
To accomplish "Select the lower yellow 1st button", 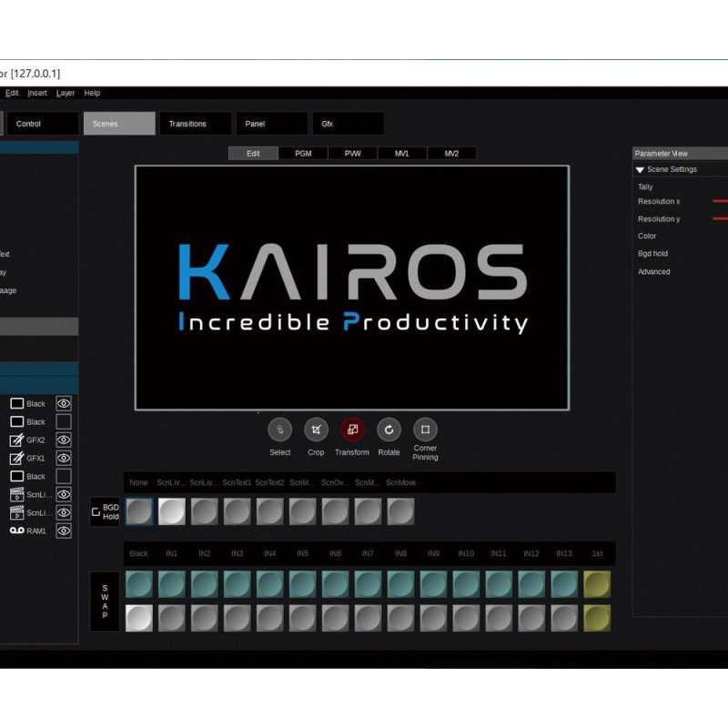I will click(597, 618).
